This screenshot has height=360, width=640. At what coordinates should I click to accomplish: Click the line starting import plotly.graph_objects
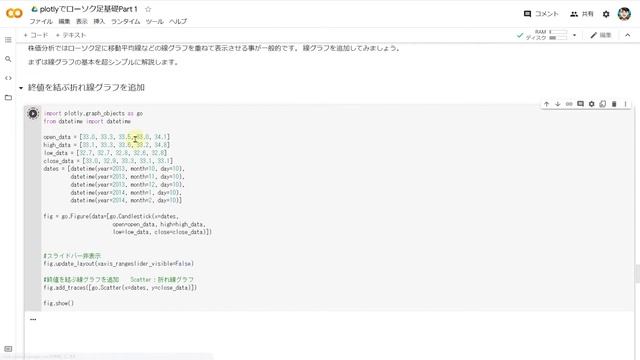pyautogui.click(x=93, y=113)
